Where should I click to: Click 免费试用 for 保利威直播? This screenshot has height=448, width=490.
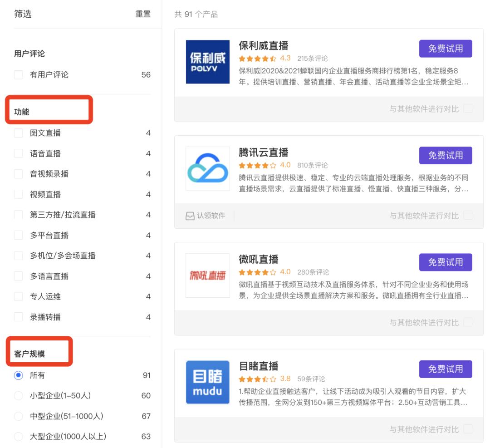tap(446, 49)
